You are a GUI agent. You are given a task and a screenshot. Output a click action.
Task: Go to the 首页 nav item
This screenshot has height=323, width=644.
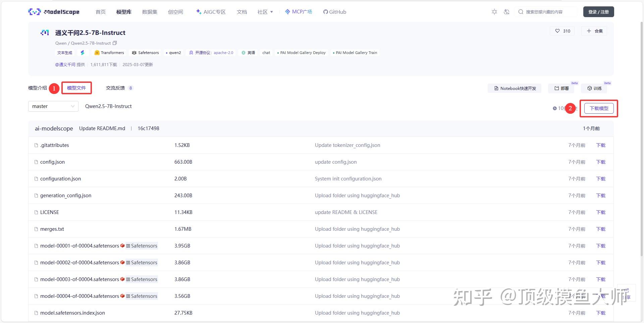[101, 12]
